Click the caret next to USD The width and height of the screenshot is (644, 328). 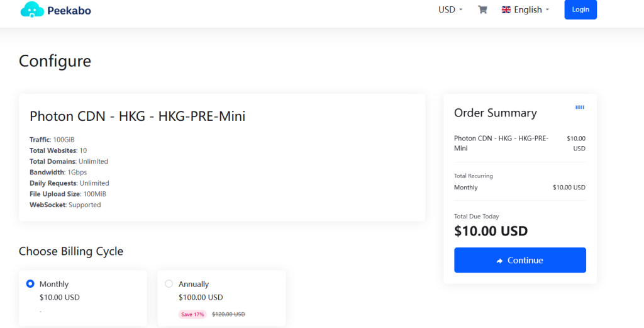pos(461,10)
